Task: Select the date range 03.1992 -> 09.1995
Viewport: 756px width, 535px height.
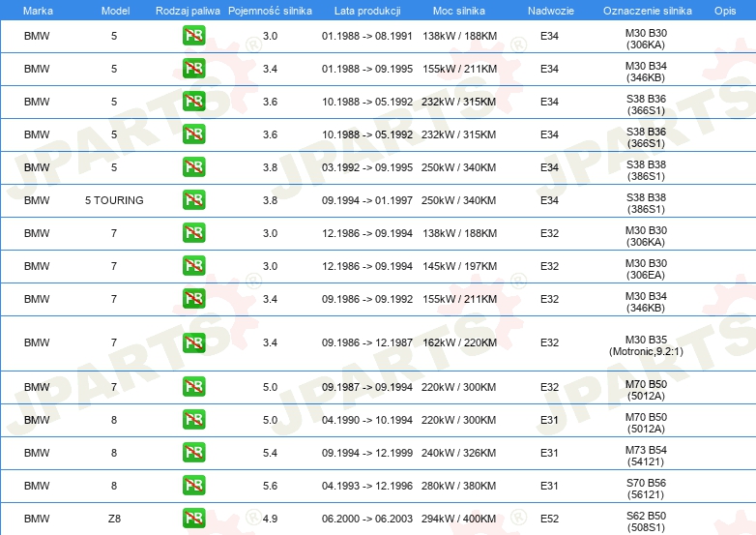Action: click(367, 167)
